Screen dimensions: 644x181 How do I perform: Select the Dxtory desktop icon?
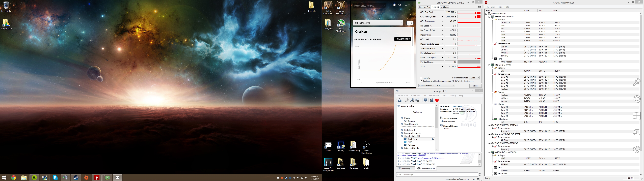pos(341,146)
